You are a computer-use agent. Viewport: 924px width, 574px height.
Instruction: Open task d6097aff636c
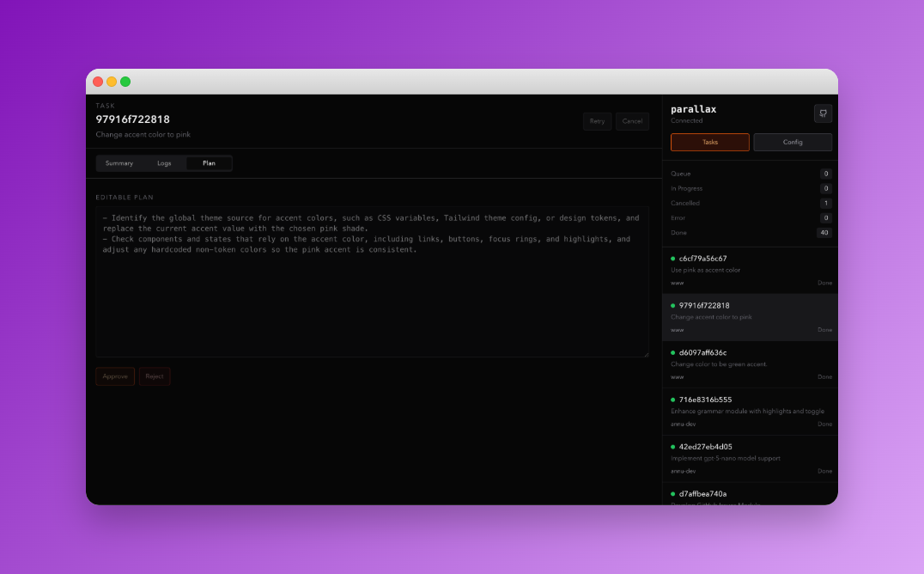(751, 364)
